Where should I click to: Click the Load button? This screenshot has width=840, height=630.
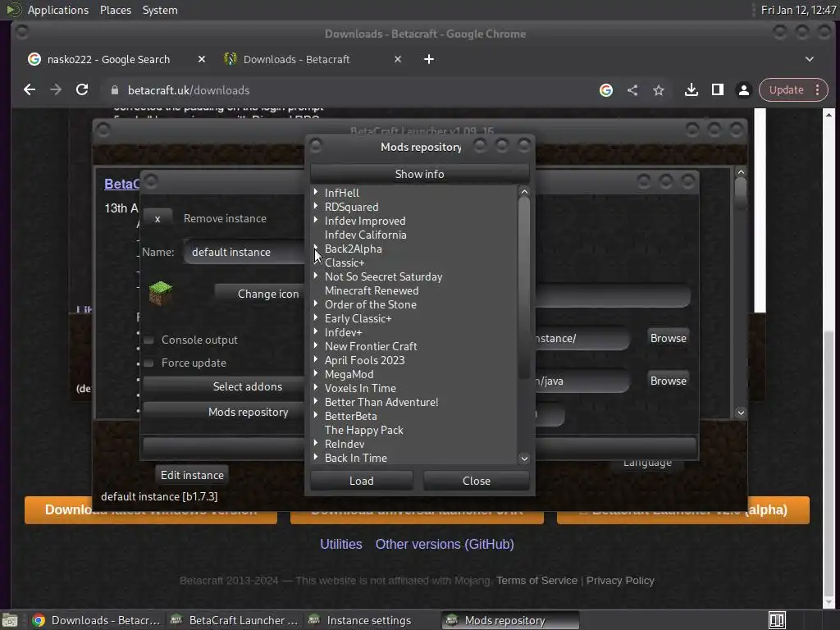click(x=362, y=481)
